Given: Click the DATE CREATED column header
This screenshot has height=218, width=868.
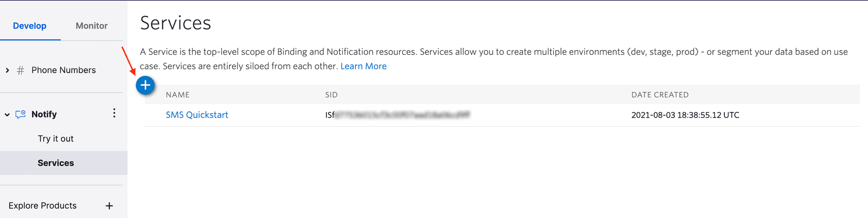Looking at the screenshot, I should click(x=660, y=95).
